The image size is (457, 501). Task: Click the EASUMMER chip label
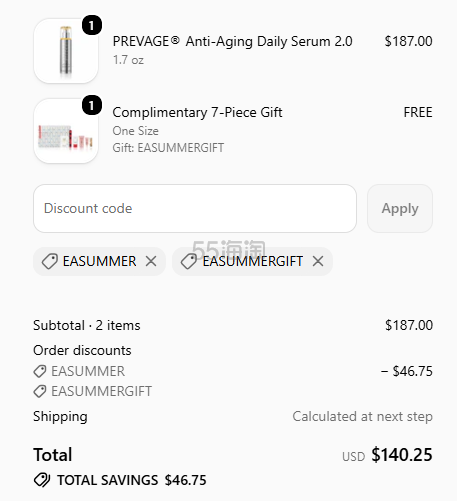click(99, 261)
